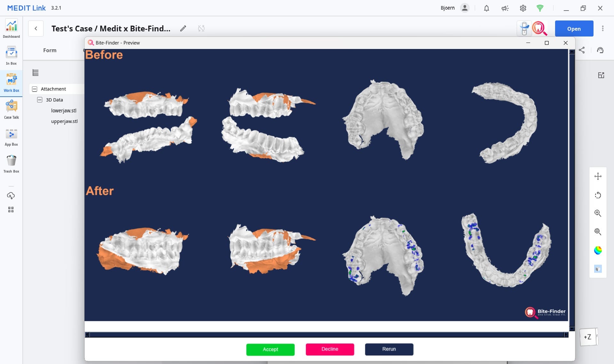This screenshot has height=364, width=614.
Task: Open notifications bell
Action: 487,8
